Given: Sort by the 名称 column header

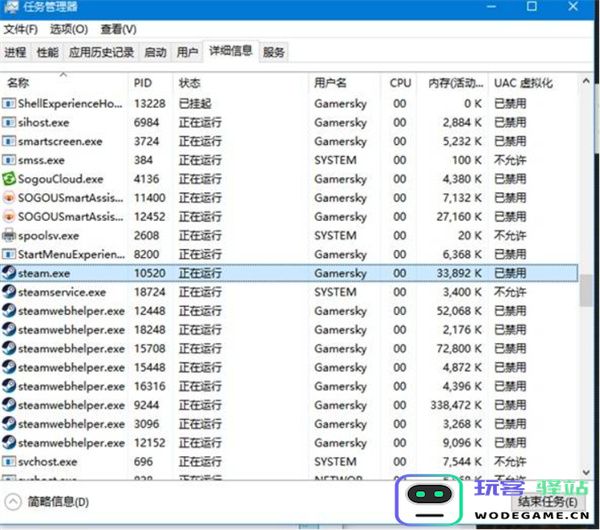Looking at the screenshot, I should pyautogui.click(x=64, y=83).
